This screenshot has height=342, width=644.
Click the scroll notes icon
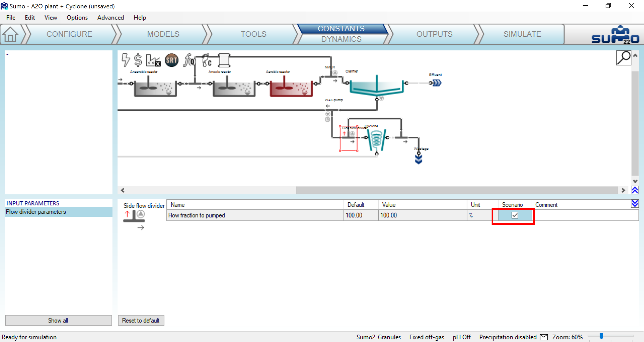click(x=224, y=60)
